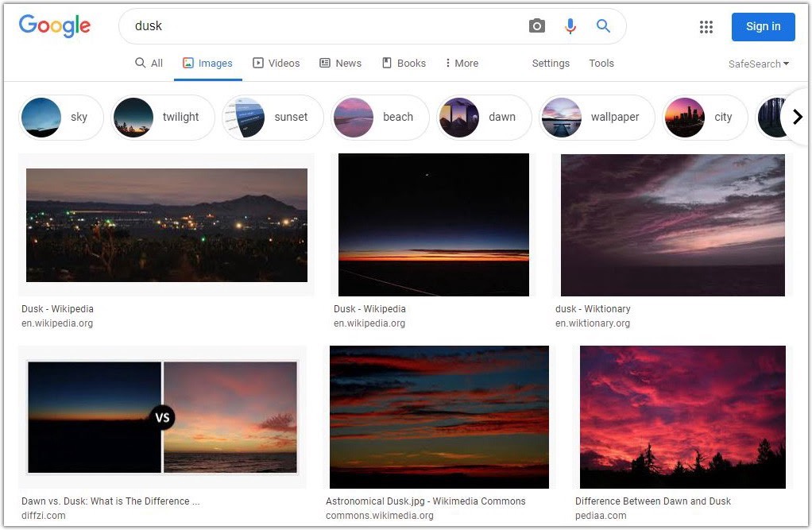This screenshot has width=812, height=530.
Task: Open the More search categories menu
Action: [462, 64]
